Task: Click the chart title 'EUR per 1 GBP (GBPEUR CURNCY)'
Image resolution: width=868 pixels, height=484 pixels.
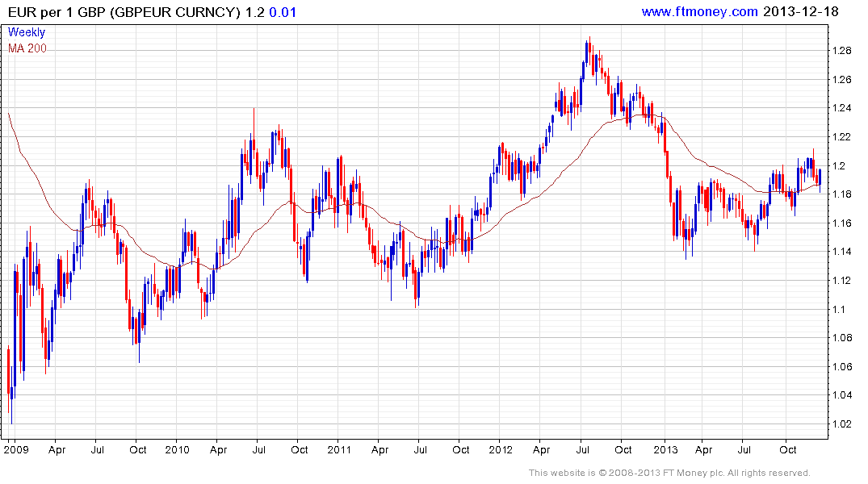Action: [124, 12]
